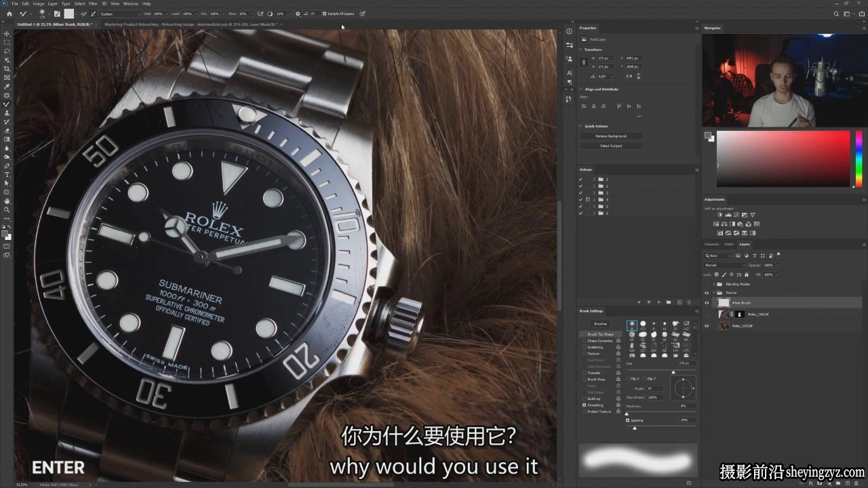Click the Brushes button in Brush Settings
Image resolution: width=868 pixels, height=488 pixels.
tap(600, 324)
